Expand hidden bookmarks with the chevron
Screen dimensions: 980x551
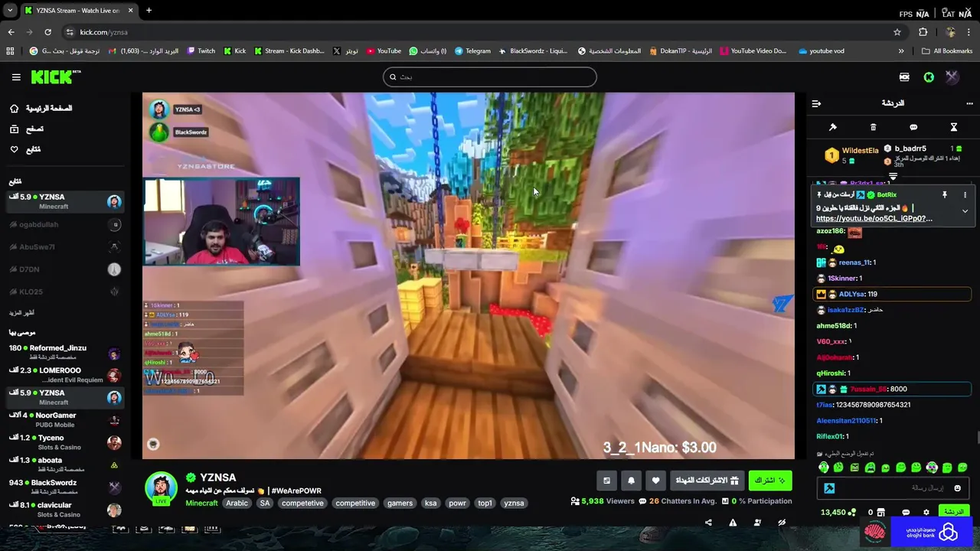pyautogui.click(x=901, y=51)
